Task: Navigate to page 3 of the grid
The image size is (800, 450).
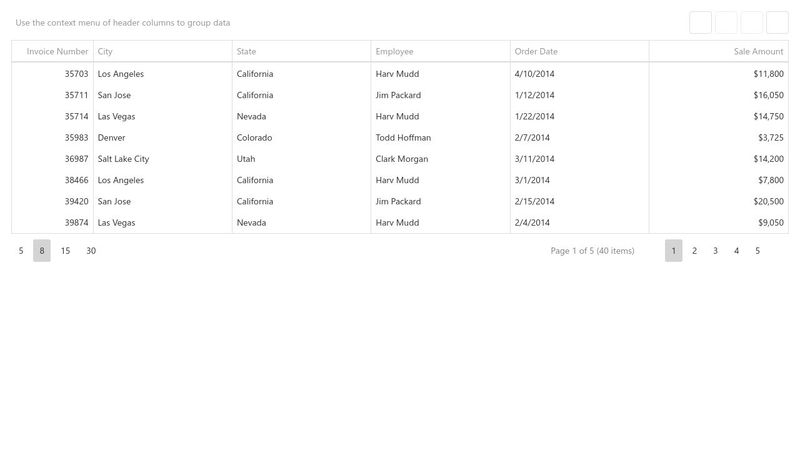Action: coord(715,251)
